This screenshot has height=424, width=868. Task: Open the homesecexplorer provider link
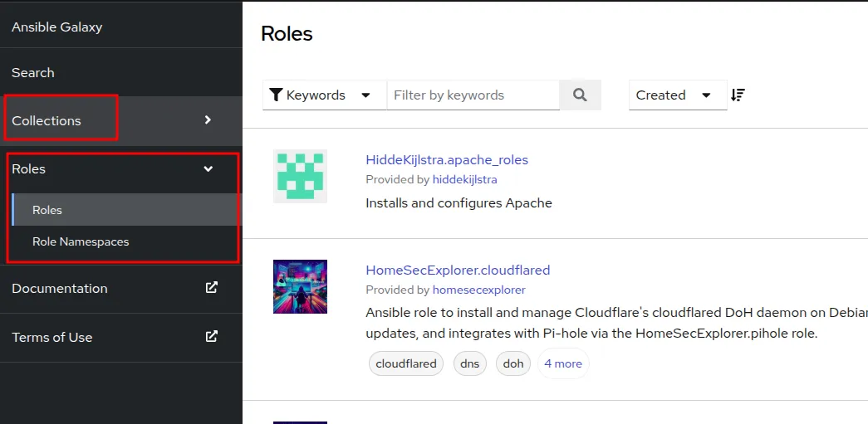pyautogui.click(x=478, y=290)
